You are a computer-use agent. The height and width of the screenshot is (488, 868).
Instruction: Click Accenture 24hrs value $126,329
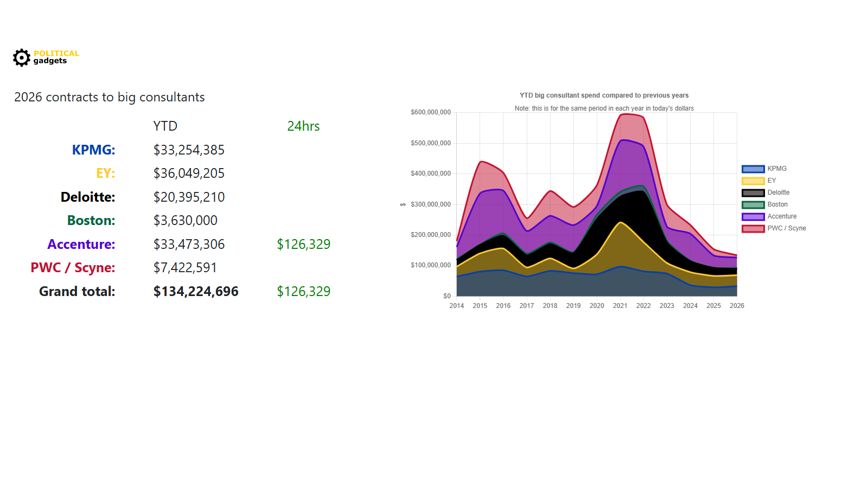[303, 244]
